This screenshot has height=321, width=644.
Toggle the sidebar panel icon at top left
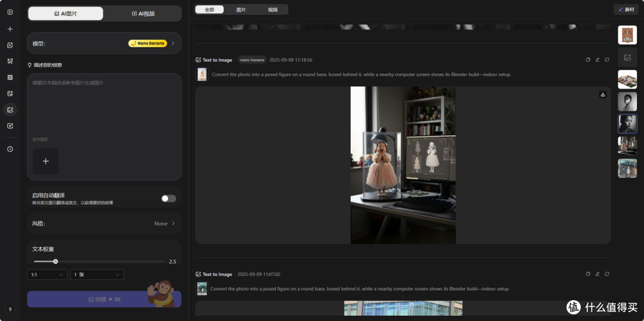10,13
